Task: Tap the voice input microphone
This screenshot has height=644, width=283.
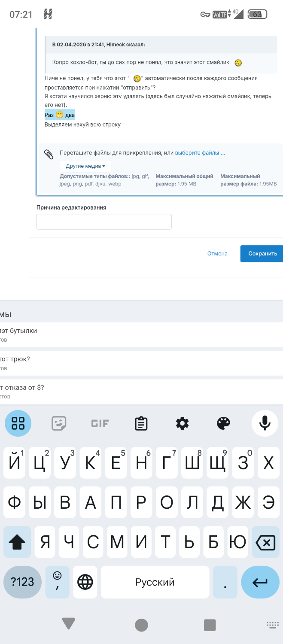Action: (265, 423)
